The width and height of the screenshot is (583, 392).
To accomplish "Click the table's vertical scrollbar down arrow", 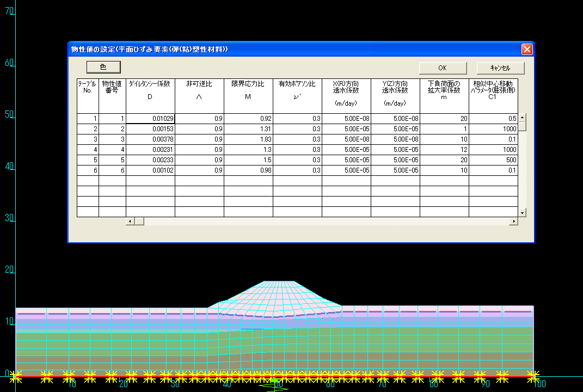I will point(522,213).
